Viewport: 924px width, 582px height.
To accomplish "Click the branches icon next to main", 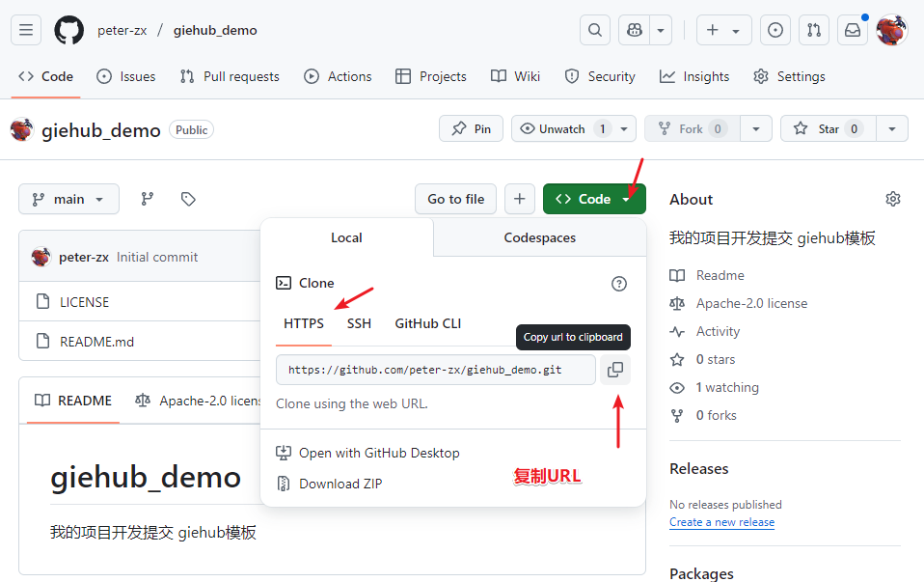I will click(x=147, y=198).
